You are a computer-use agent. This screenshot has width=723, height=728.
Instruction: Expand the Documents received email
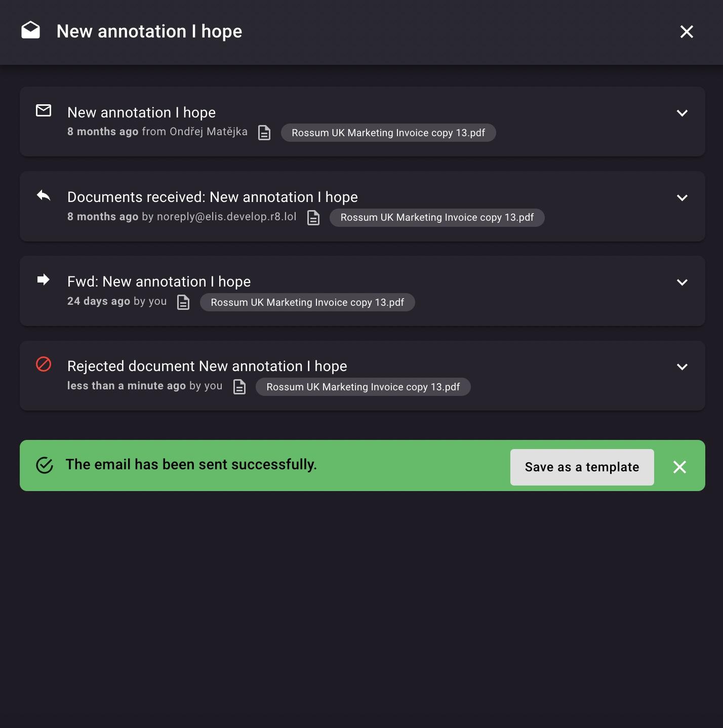pos(682,197)
